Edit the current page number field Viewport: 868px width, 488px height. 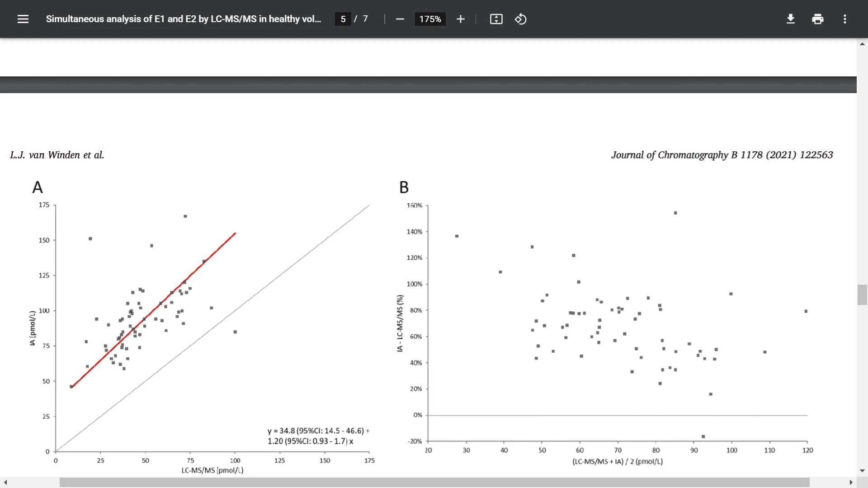coord(343,19)
